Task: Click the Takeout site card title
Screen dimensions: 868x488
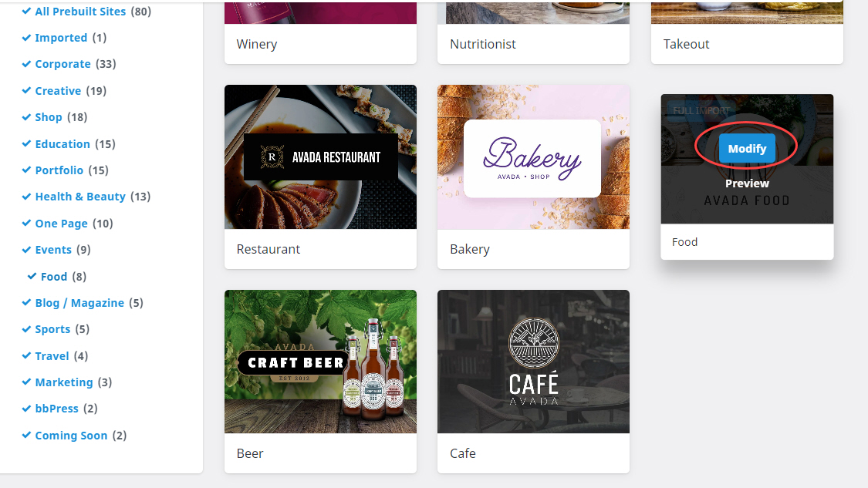Action: (687, 44)
